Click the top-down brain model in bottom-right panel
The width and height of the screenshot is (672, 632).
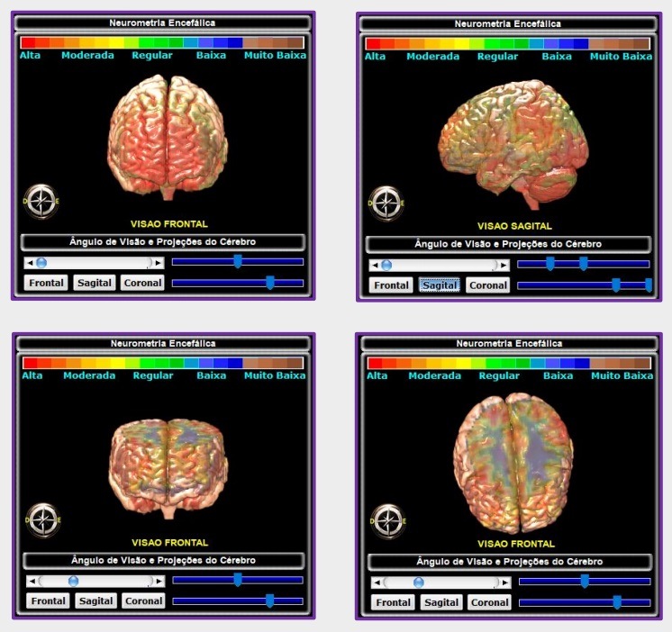click(513, 463)
